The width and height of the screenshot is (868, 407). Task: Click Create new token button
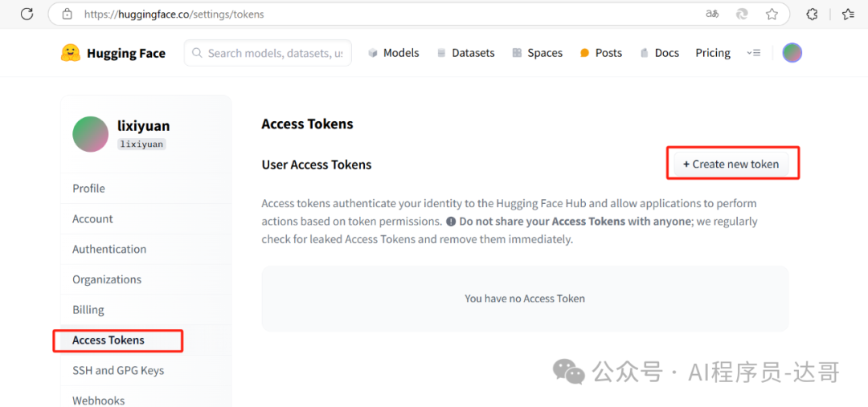[x=731, y=164]
